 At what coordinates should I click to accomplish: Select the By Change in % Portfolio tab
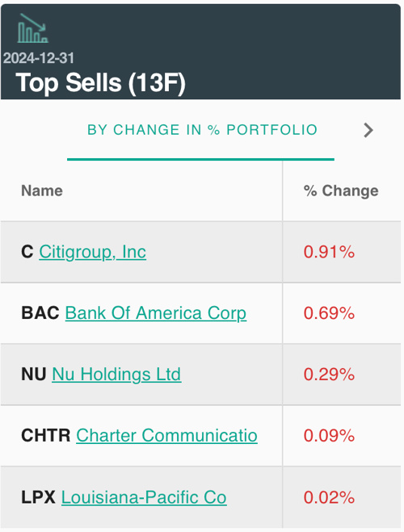[202, 130]
